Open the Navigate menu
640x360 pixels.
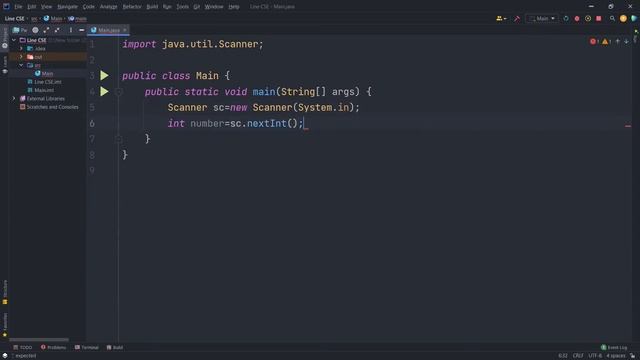[67, 7]
